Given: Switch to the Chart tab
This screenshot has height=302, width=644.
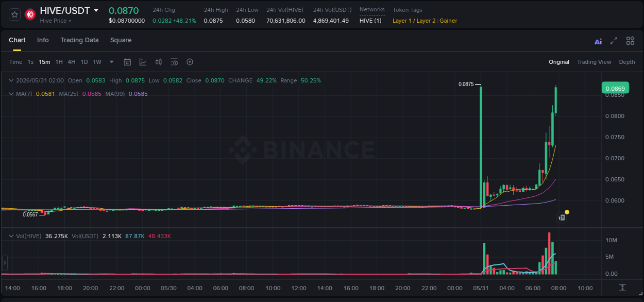Looking at the screenshot, I should pyautogui.click(x=17, y=40).
